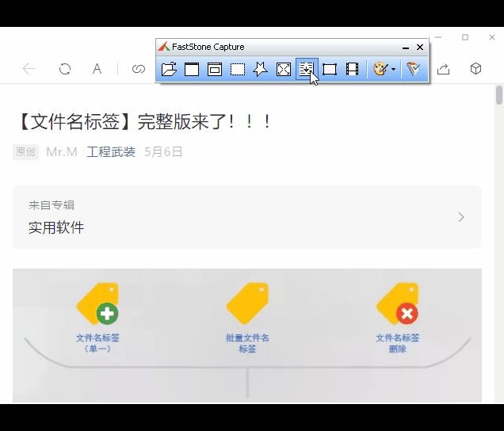Open the Output destination dropdown arrow
The image size is (504, 431).
click(393, 69)
